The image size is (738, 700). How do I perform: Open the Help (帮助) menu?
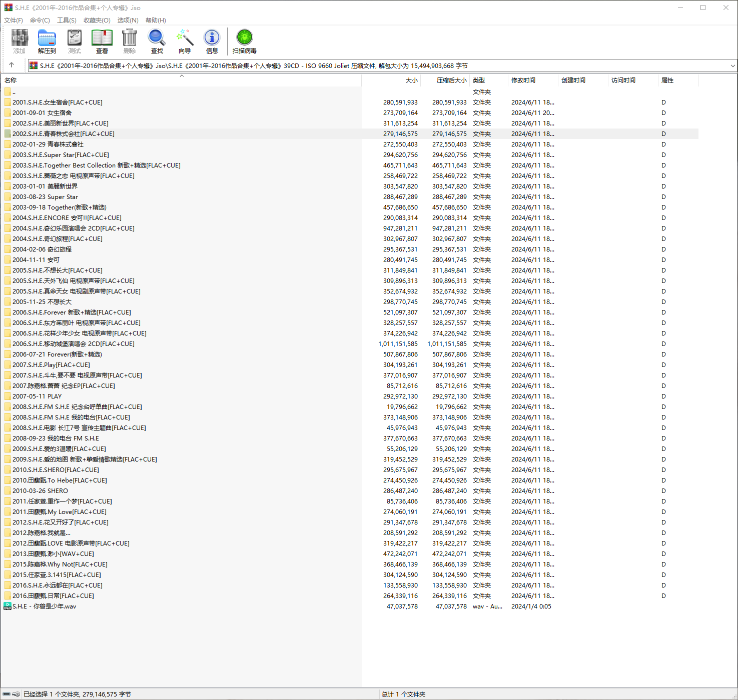coord(156,20)
